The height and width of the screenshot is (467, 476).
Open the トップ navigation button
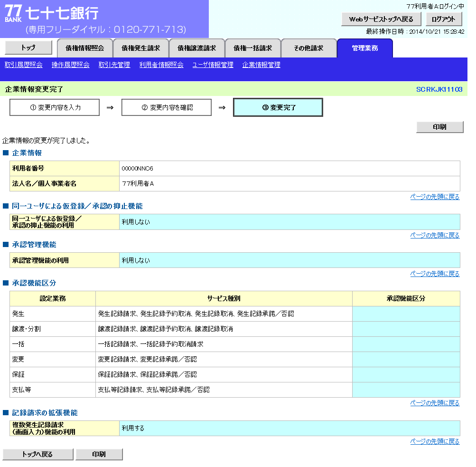click(28, 48)
